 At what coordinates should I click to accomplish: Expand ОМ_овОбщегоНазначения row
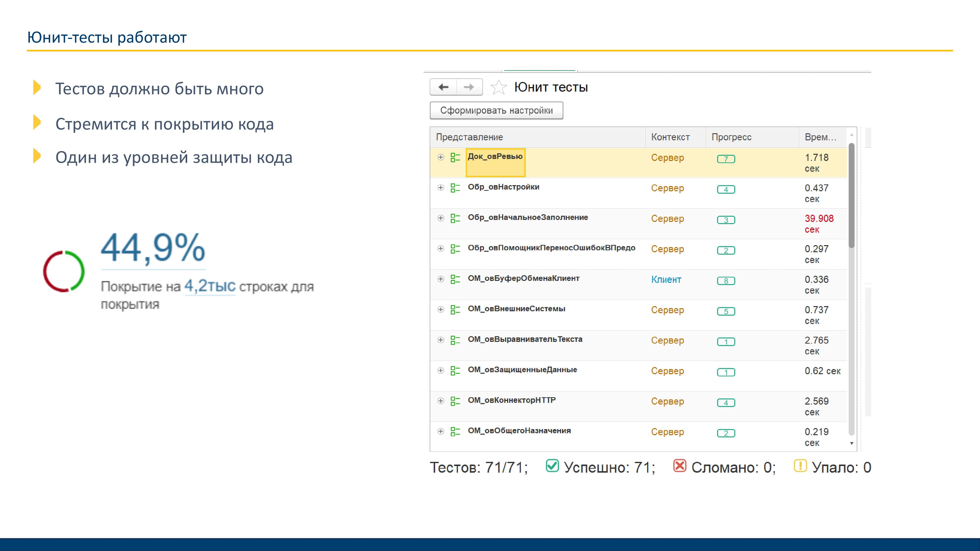click(x=441, y=431)
